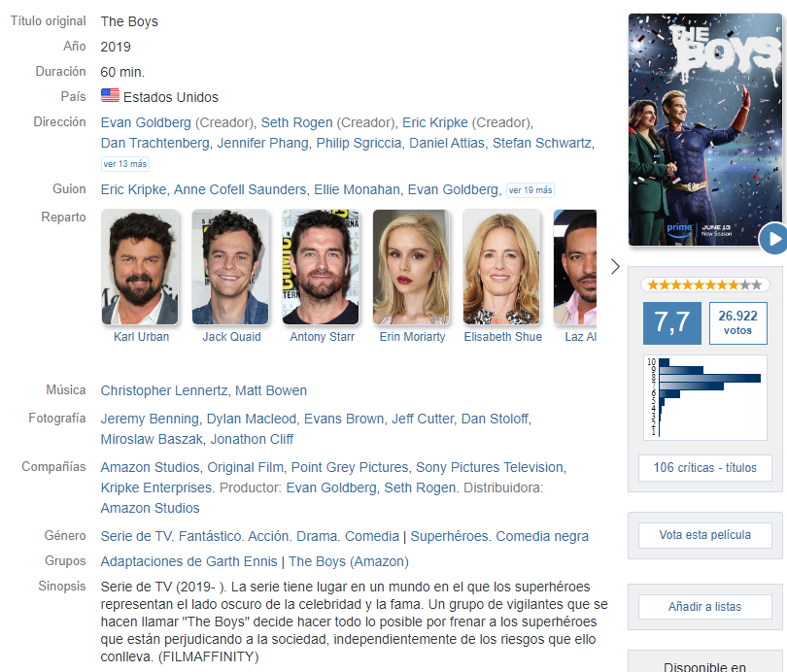This screenshot has height=672, width=787.
Task: Select the Fantástico genre
Action: 209,537
